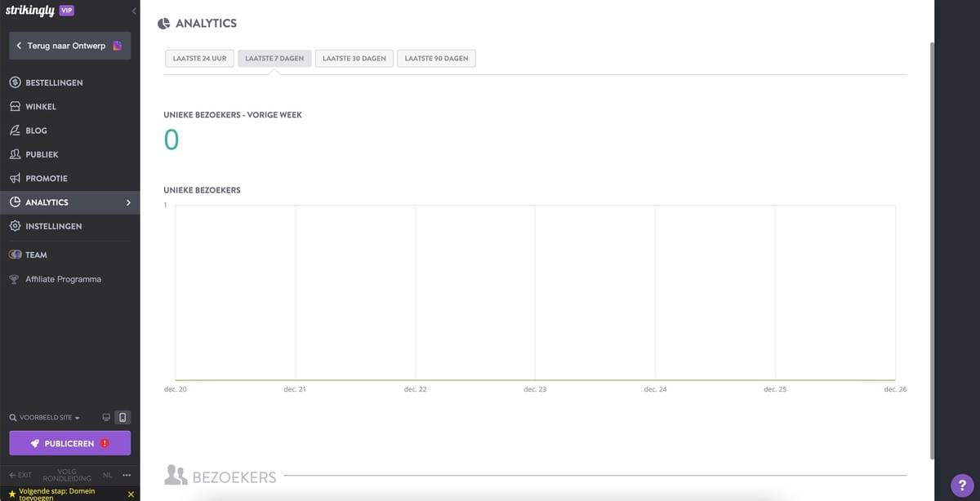Click the Team icon in sidebar
980x501 pixels.
(15, 255)
